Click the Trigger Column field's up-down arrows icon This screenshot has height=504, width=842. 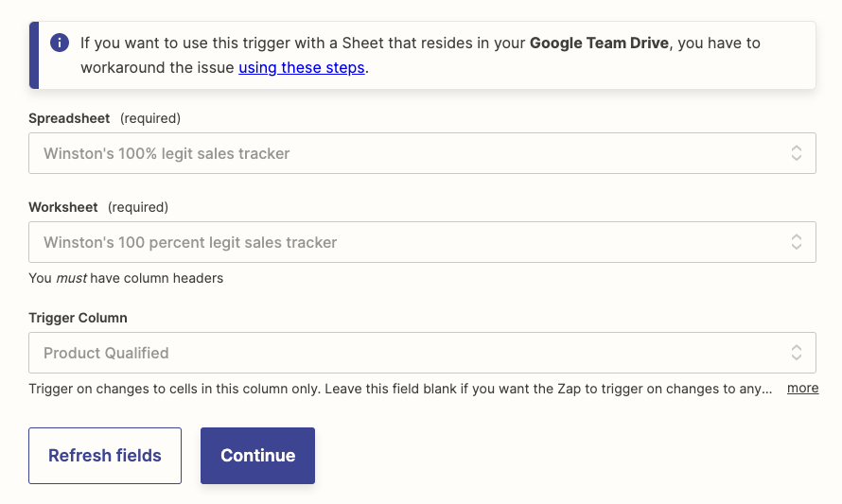point(797,353)
